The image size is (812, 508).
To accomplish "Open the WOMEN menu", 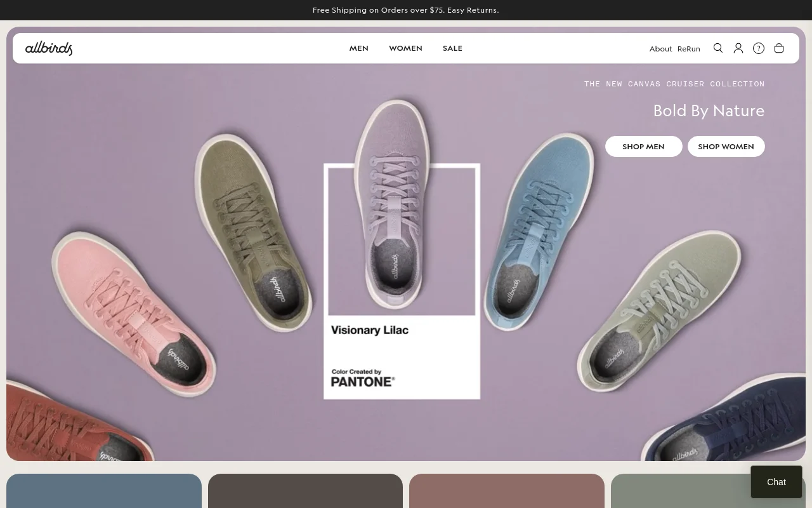I will coord(405,48).
